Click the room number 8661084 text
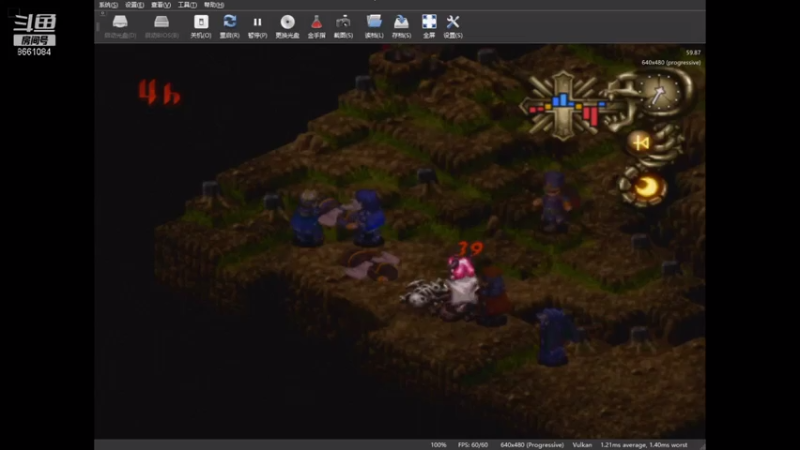This screenshot has height=450, width=800. pos(34,52)
